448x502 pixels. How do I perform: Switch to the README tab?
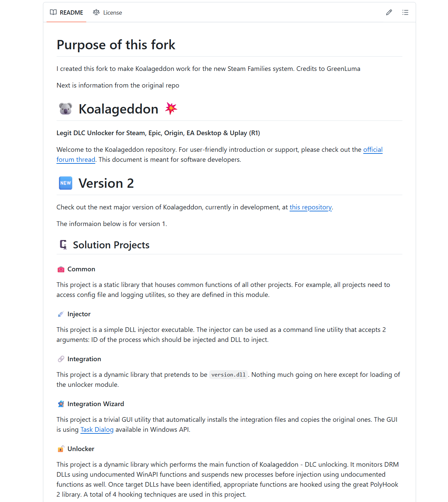point(67,13)
